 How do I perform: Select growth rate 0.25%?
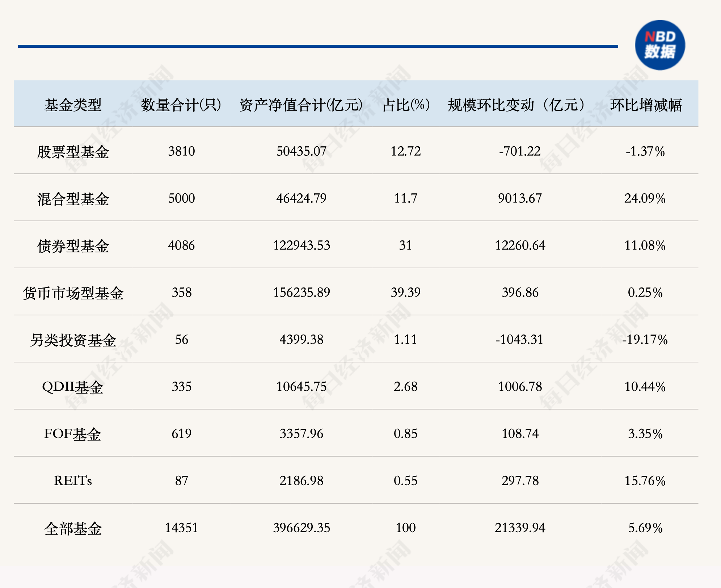[x=645, y=292]
